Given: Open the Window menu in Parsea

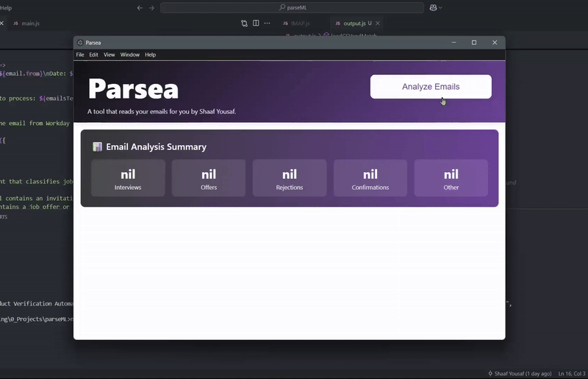Looking at the screenshot, I should [130, 54].
